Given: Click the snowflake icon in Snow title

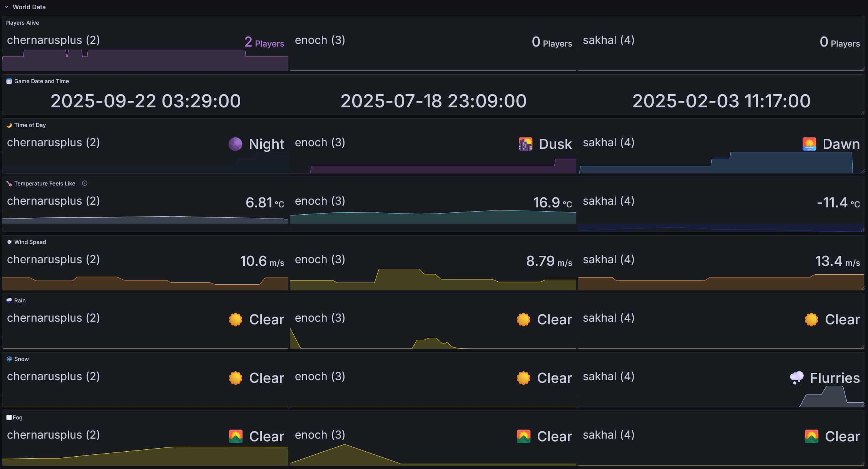Looking at the screenshot, I should click(9, 359).
